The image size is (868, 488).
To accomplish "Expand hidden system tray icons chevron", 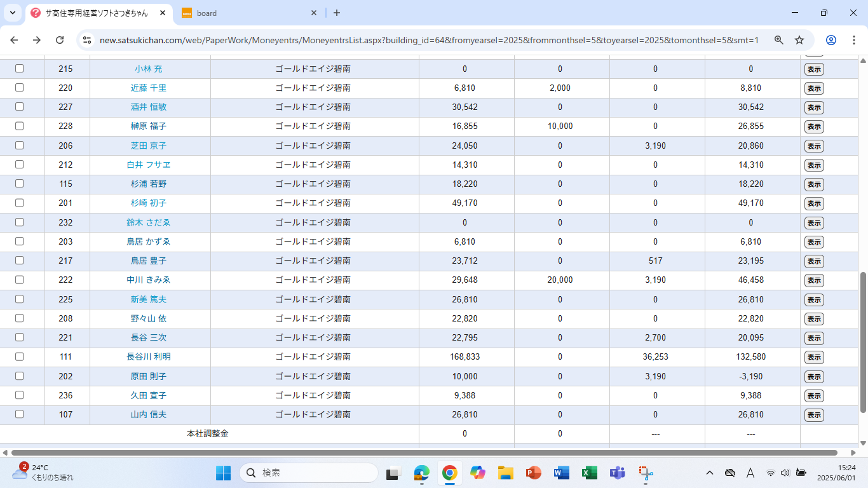I will 710,473.
